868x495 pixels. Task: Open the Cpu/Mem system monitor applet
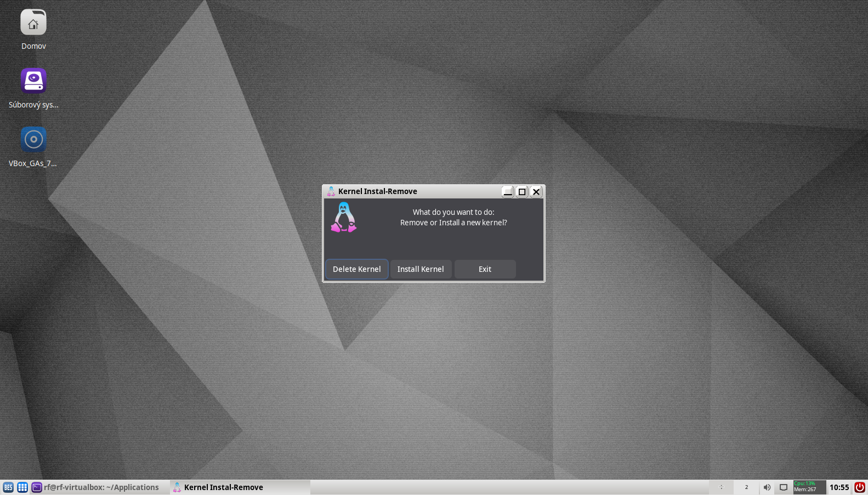pyautogui.click(x=809, y=487)
